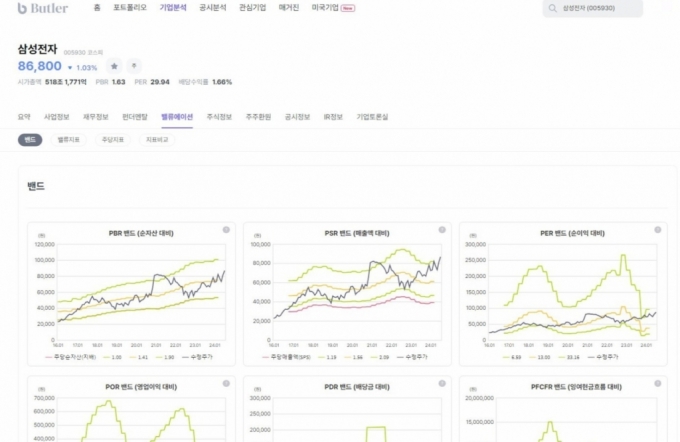
Task: Open info icon on PSR 밴드 chart
Action: [x=442, y=230]
